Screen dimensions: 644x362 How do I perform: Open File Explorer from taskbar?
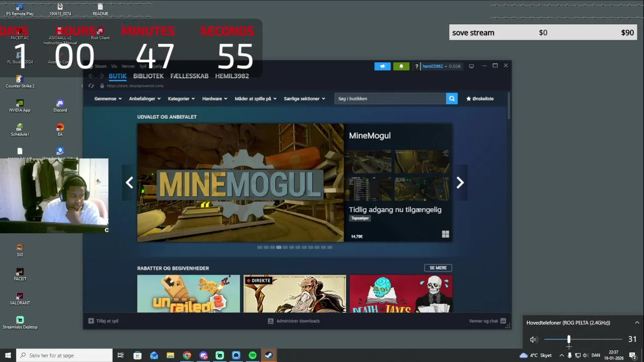pos(170,355)
